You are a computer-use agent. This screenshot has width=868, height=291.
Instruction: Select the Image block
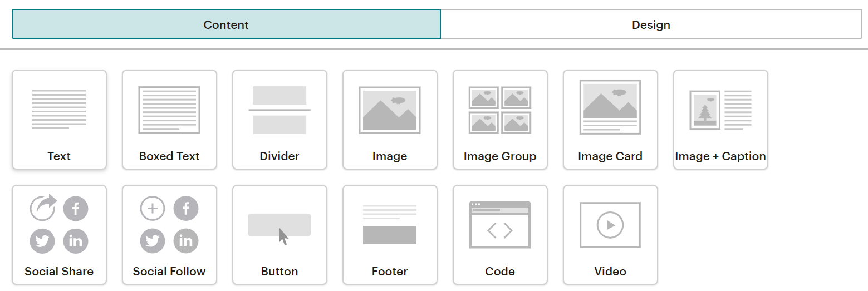tap(390, 119)
